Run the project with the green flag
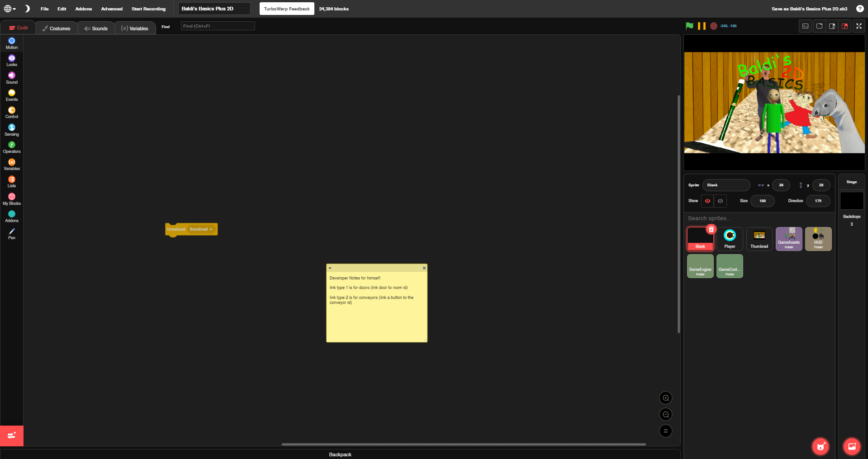 689,26
